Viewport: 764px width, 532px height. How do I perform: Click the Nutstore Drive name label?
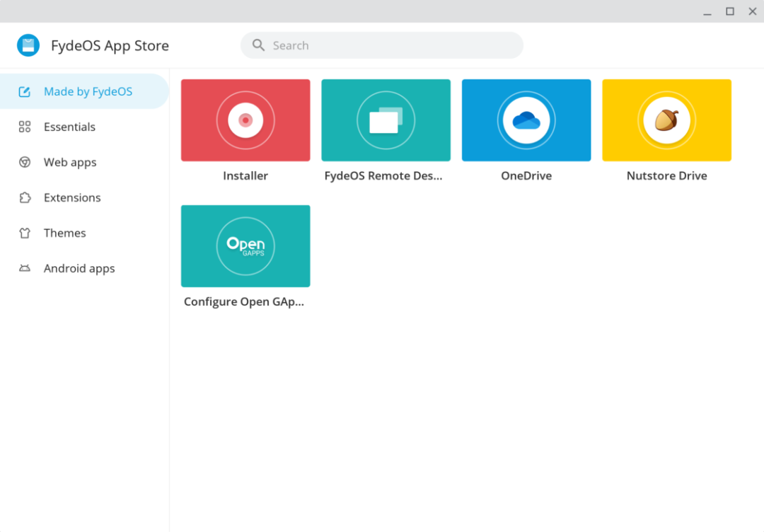(666, 176)
